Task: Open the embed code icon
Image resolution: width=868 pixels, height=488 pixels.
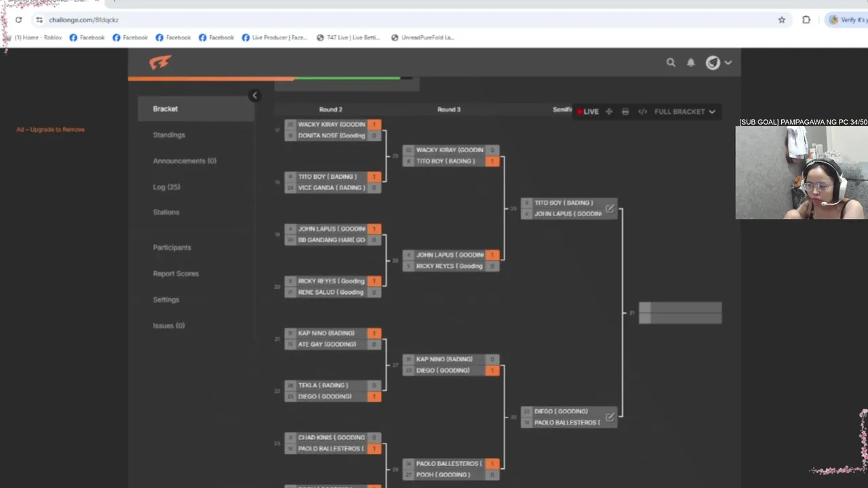Action: (x=642, y=112)
